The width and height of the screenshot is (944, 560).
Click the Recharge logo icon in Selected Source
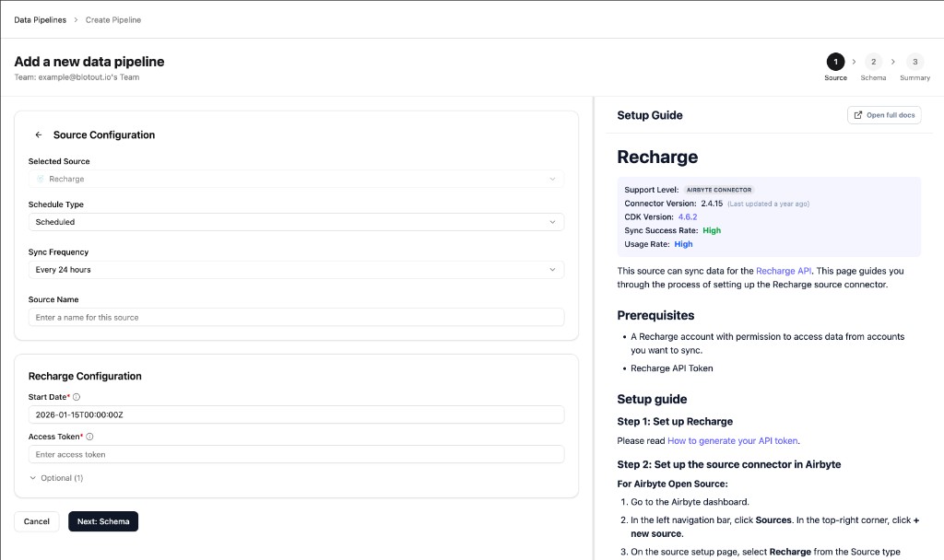(x=41, y=179)
